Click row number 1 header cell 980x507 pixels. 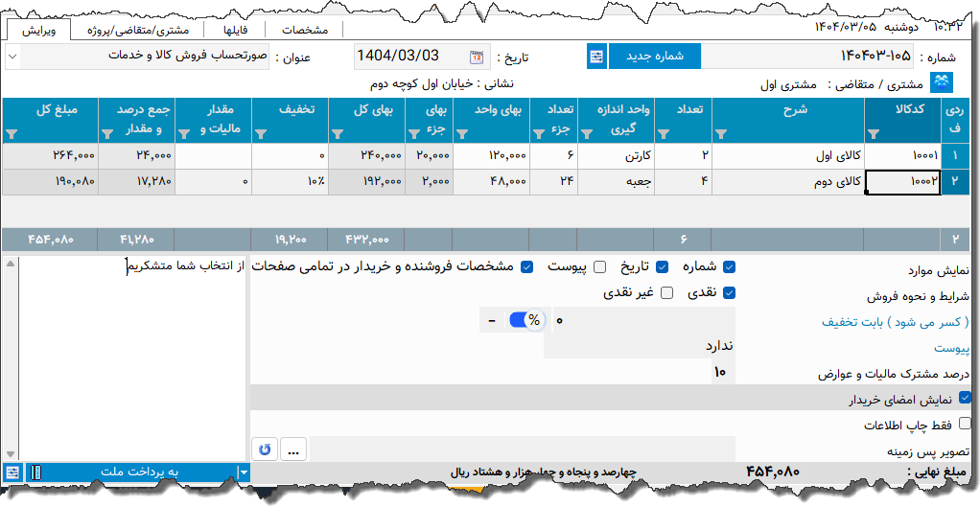pos(955,156)
